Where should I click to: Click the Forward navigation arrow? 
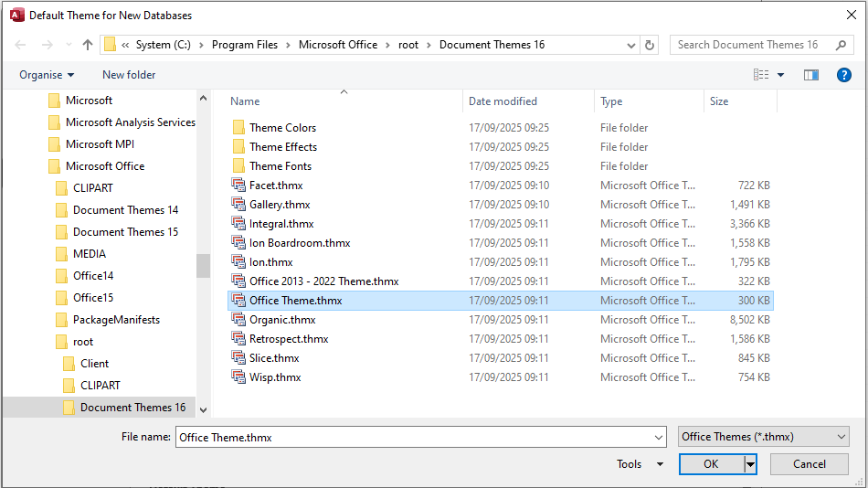(47, 45)
